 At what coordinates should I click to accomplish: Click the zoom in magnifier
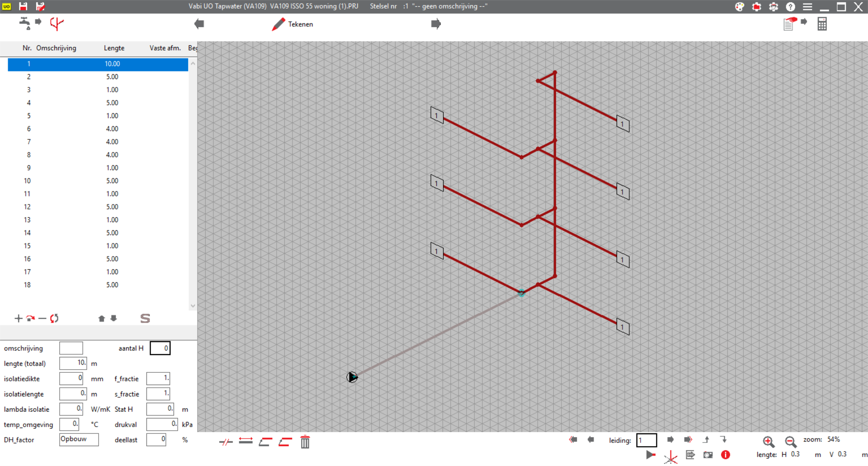[x=768, y=441]
